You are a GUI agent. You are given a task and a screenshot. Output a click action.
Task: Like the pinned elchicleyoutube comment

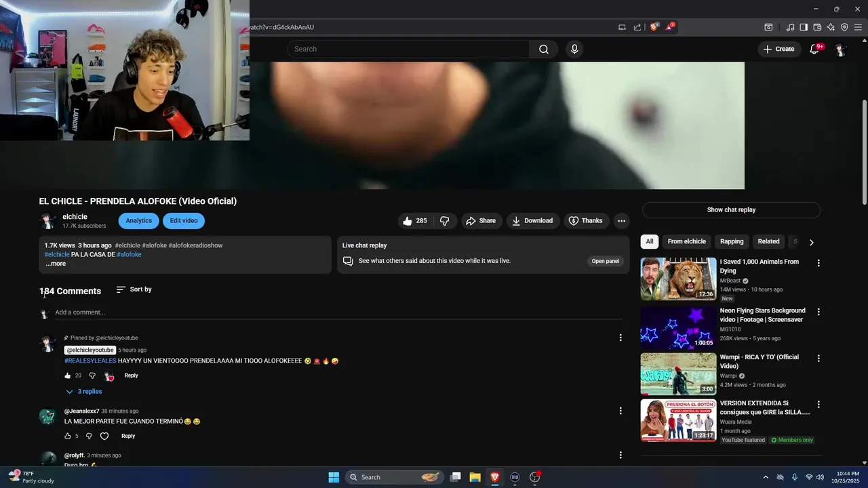point(68,375)
